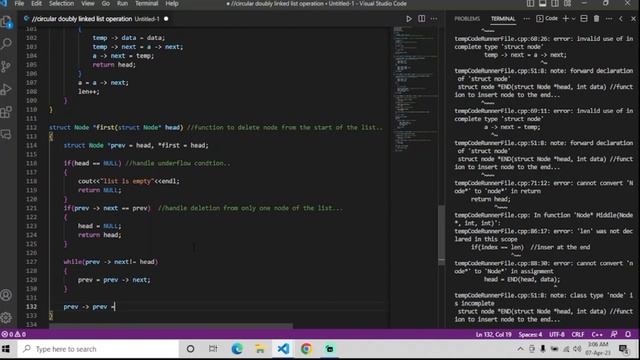Open the File menu

[19, 4]
